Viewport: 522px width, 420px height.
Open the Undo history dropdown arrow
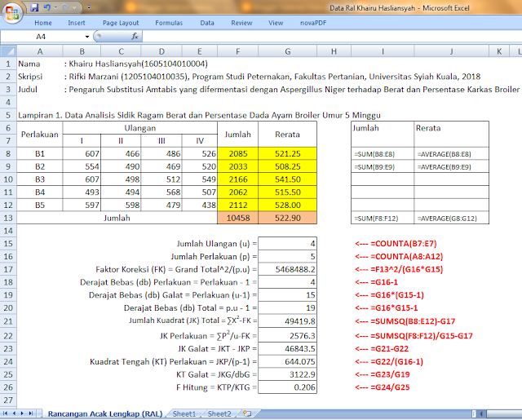point(55,7)
